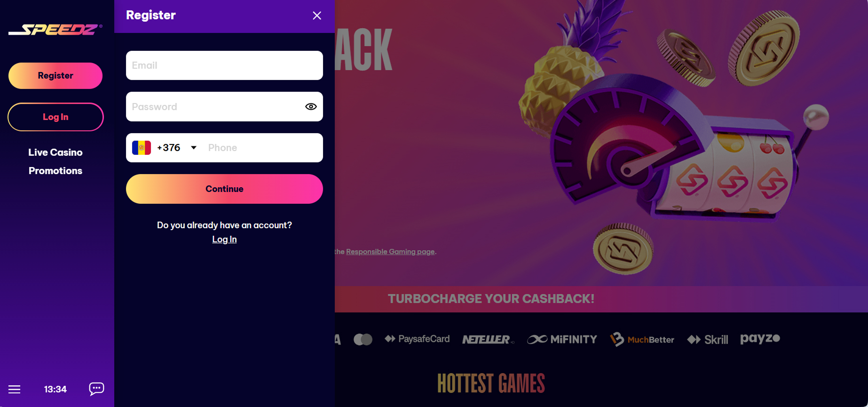This screenshot has height=407, width=868.
Task: Click the Skrill payment logo
Action: point(708,339)
